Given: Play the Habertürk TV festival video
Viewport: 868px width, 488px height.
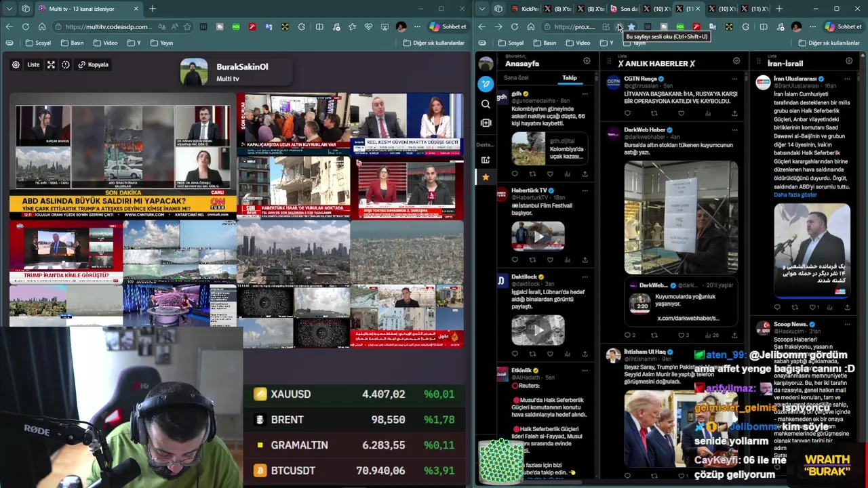Looking at the screenshot, I should 538,236.
